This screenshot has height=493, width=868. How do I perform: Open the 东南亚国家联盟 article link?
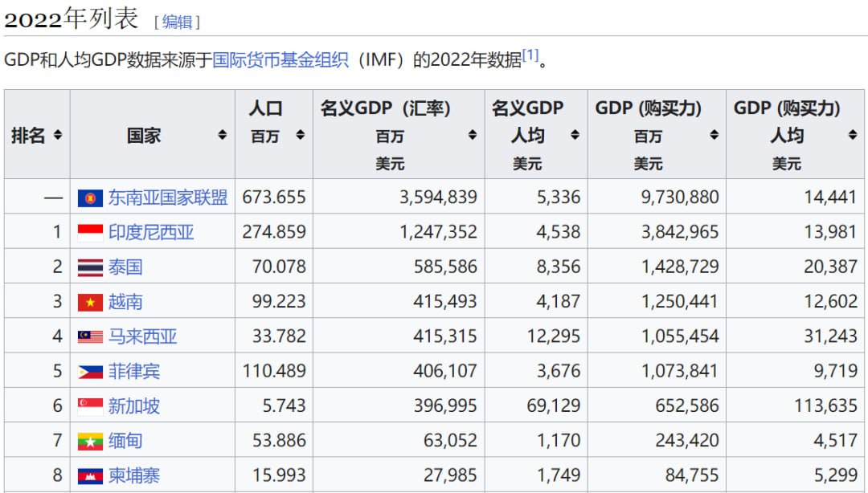(x=168, y=198)
